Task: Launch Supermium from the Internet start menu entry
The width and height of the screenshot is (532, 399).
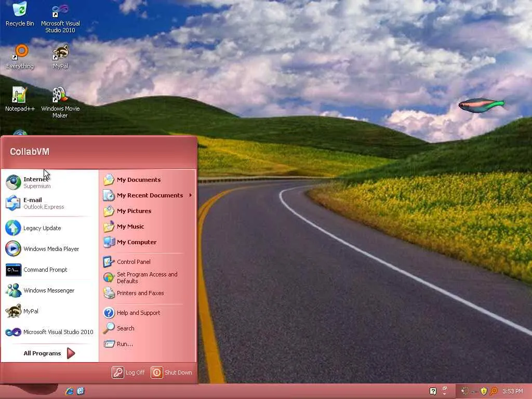Action: 49,182
